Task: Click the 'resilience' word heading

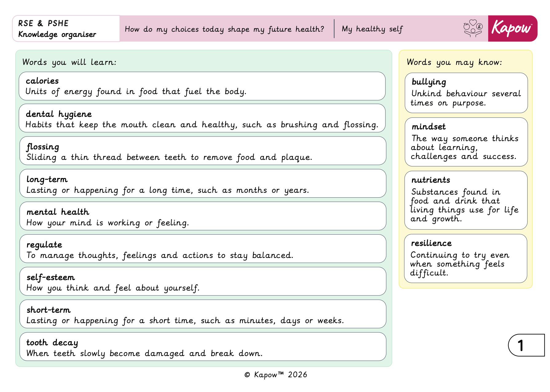Action: coord(431,243)
